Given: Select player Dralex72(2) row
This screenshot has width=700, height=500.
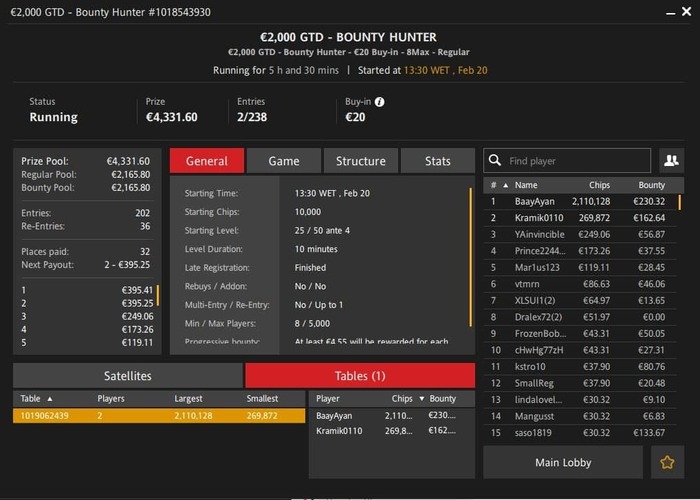Looking at the screenshot, I should [x=580, y=317].
